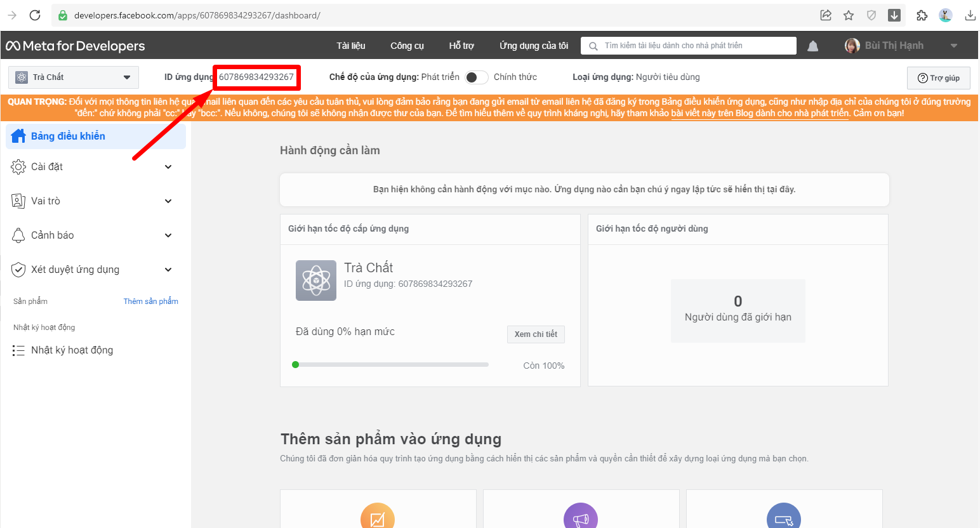Click the Meta for Developers logo

click(76, 46)
